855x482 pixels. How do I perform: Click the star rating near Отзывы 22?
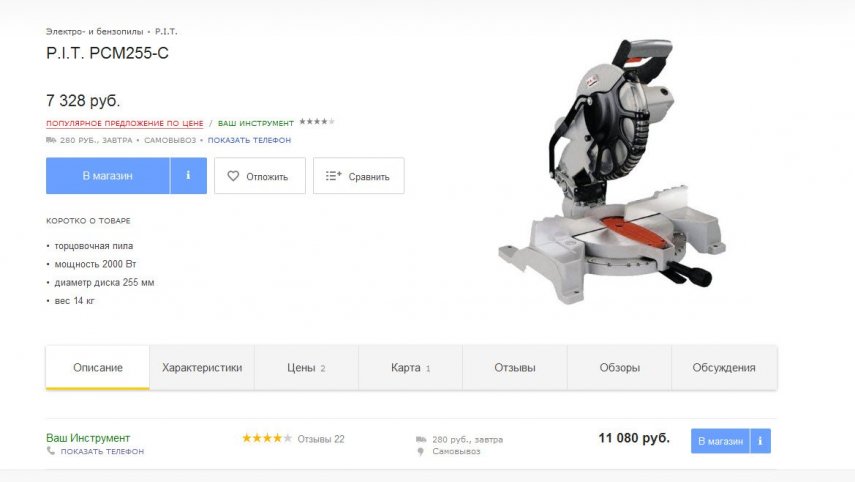(267, 438)
